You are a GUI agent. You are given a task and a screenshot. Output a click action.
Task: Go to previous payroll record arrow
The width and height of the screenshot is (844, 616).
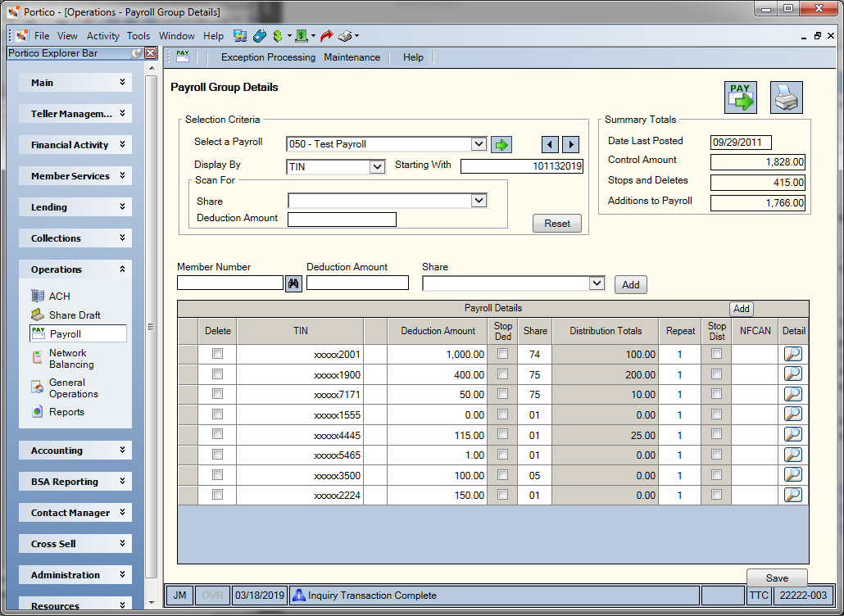[x=550, y=145]
